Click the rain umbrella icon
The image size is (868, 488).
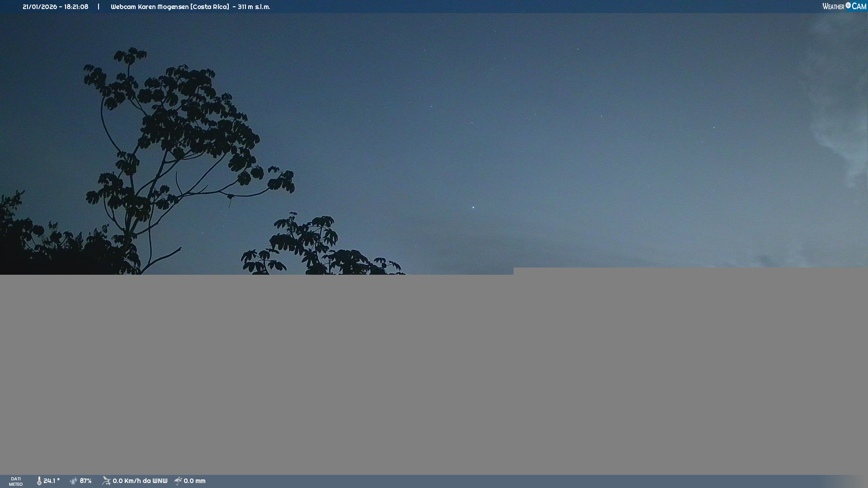(178, 481)
